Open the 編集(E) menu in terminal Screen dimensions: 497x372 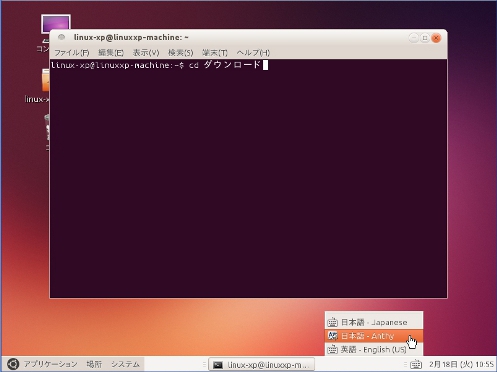(x=111, y=53)
